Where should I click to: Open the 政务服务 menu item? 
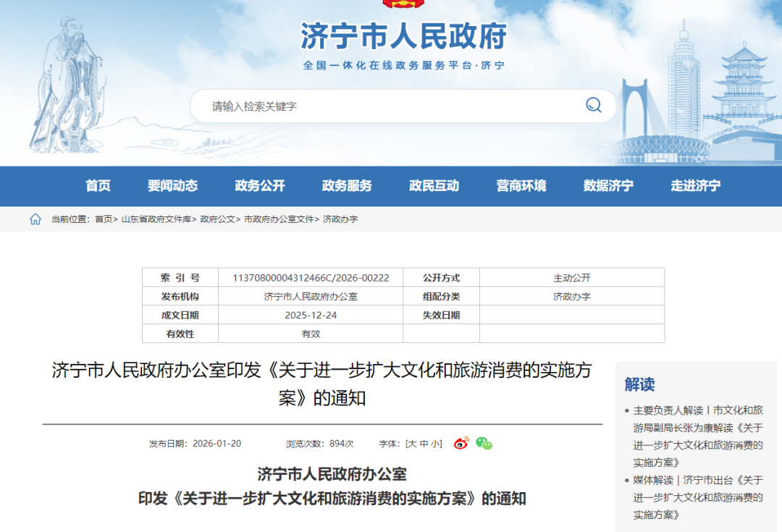tap(347, 186)
